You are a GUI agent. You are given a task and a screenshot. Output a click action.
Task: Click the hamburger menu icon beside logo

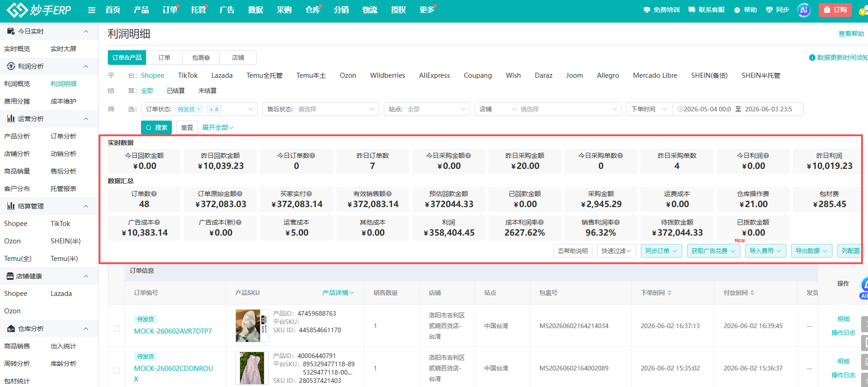[x=92, y=10]
